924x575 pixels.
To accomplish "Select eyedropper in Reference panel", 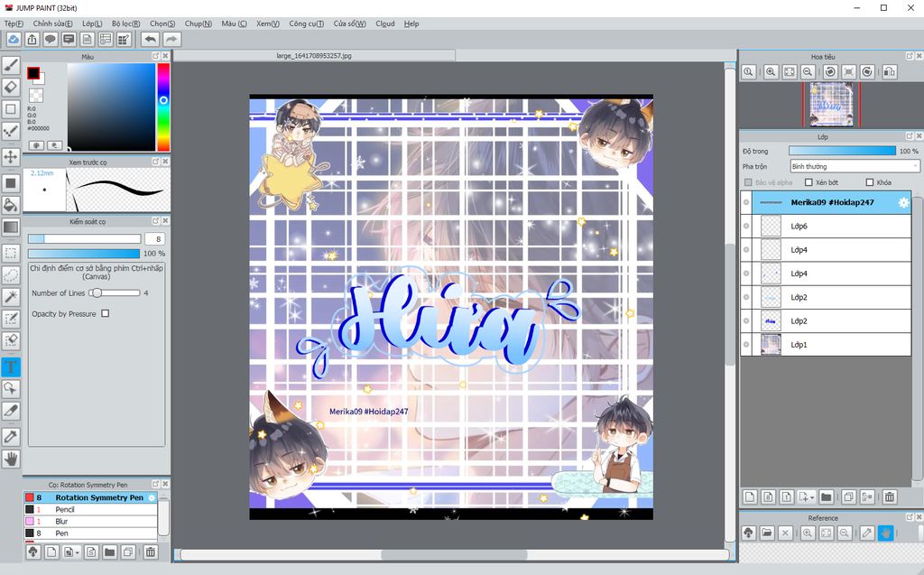I will [x=867, y=533].
